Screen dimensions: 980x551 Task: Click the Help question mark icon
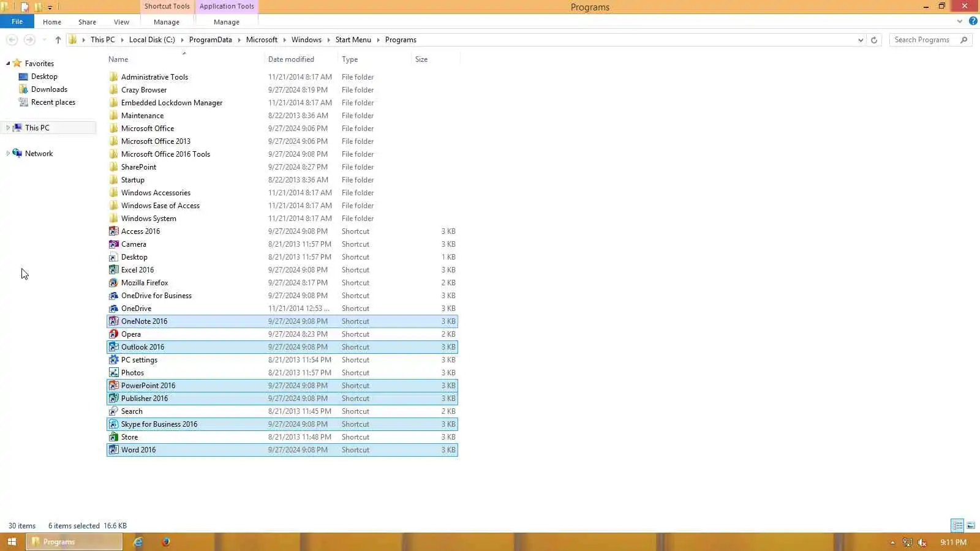point(973,21)
